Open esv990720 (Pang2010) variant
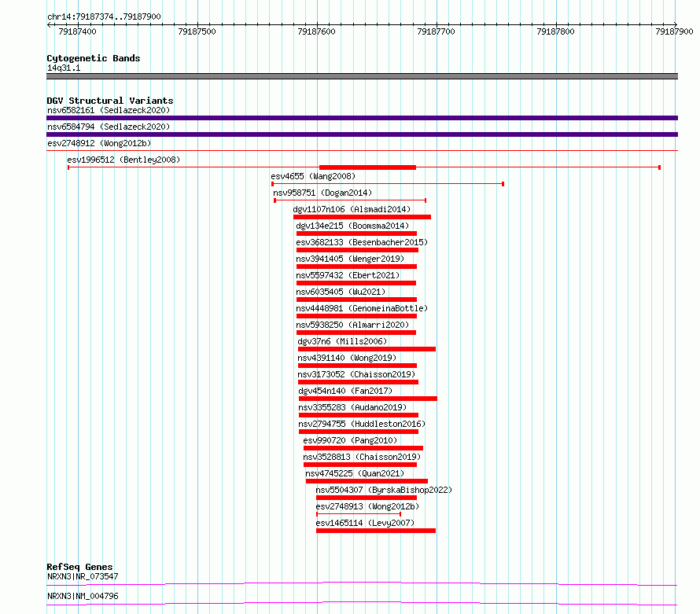Screen dimensions: 700x614 click(x=350, y=440)
